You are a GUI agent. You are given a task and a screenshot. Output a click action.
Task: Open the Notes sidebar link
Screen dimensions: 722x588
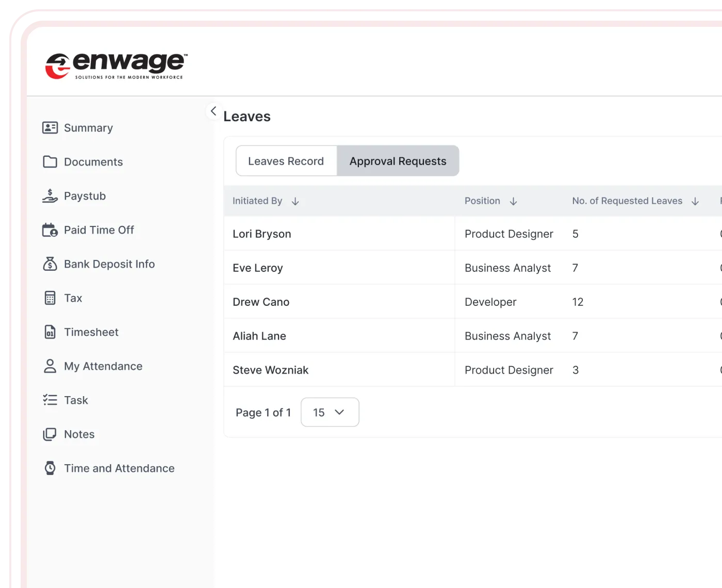(79, 434)
